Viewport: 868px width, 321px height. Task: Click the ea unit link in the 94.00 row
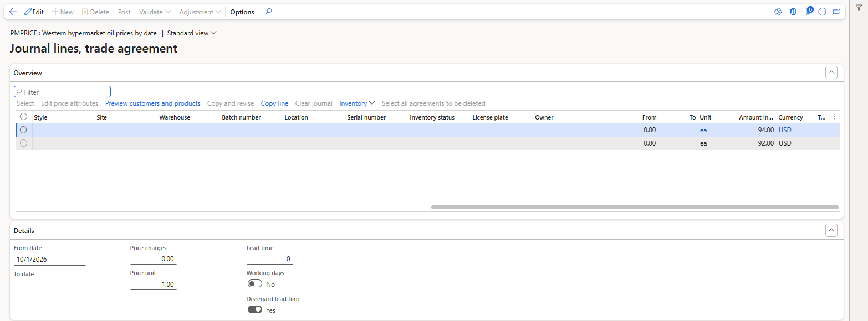coord(703,130)
